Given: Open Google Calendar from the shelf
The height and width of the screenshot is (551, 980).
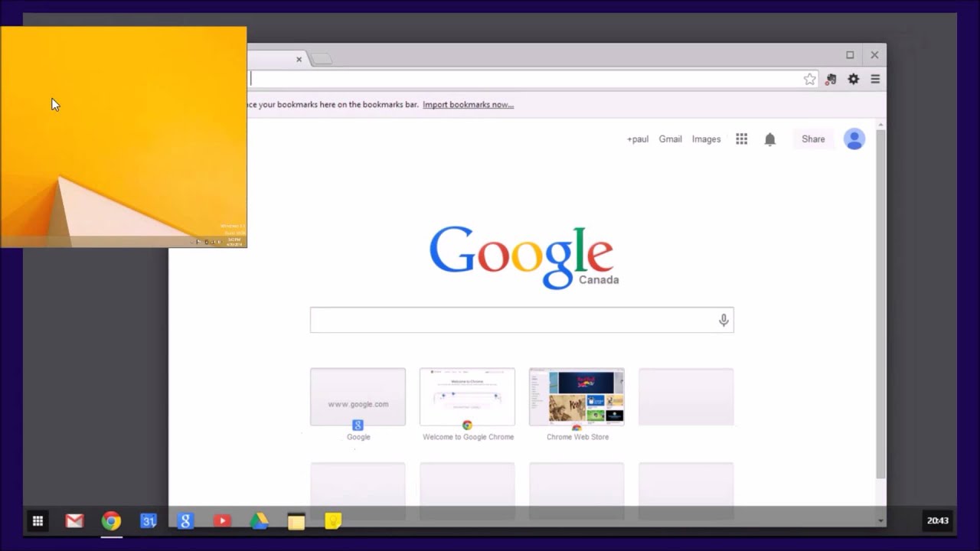Looking at the screenshot, I should pos(149,521).
